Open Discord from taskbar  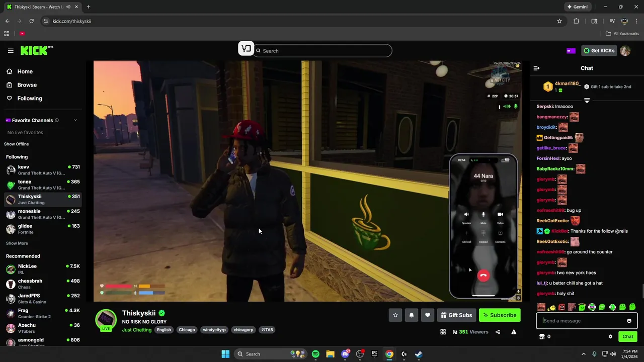pos(345,354)
